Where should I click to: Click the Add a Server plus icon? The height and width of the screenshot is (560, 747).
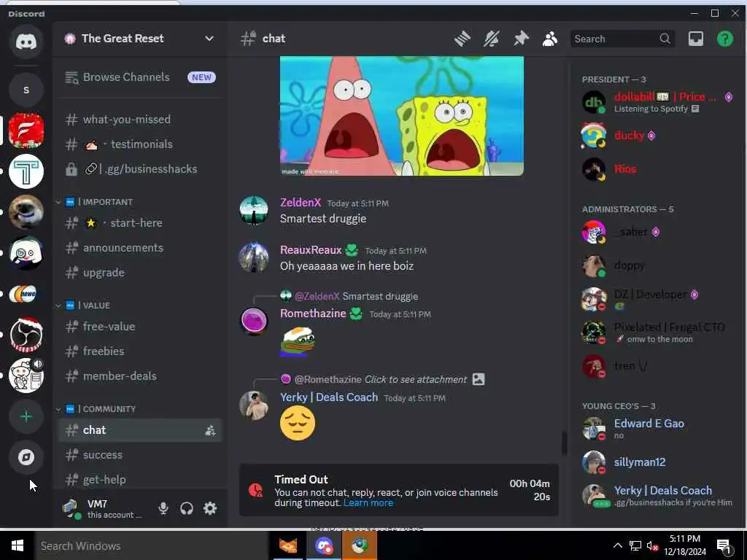26,416
